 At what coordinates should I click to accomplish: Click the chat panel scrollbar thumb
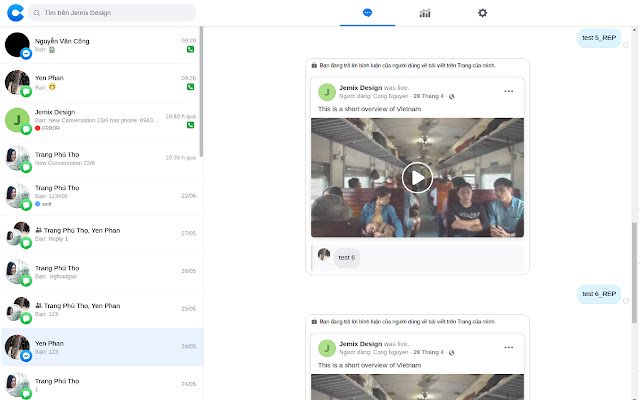click(634, 273)
